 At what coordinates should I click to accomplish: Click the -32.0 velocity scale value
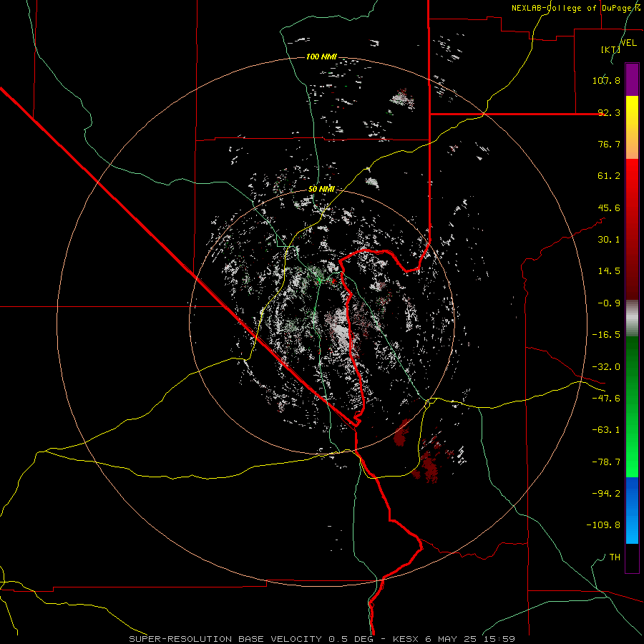point(606,367)
